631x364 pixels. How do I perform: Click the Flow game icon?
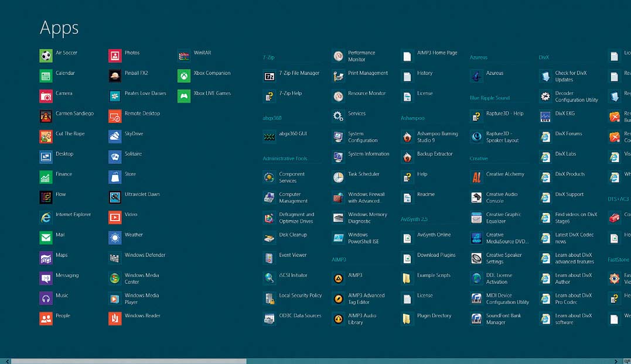(x=46, y=197)
